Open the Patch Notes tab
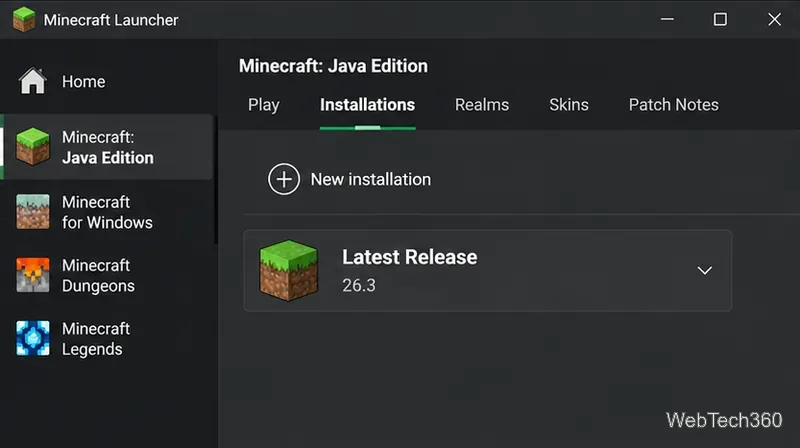This screenshot has height=448, width=800. point(673,105)
